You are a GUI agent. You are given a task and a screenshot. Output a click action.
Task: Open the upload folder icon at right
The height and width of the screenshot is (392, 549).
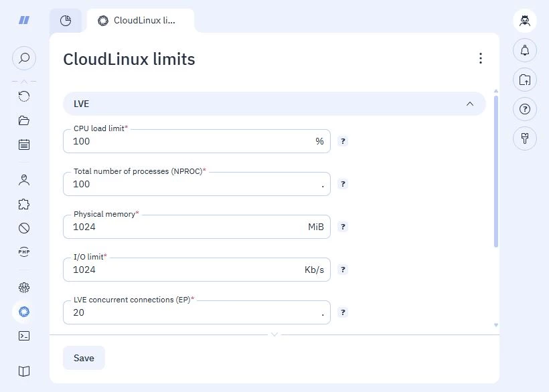click(524, 80)
